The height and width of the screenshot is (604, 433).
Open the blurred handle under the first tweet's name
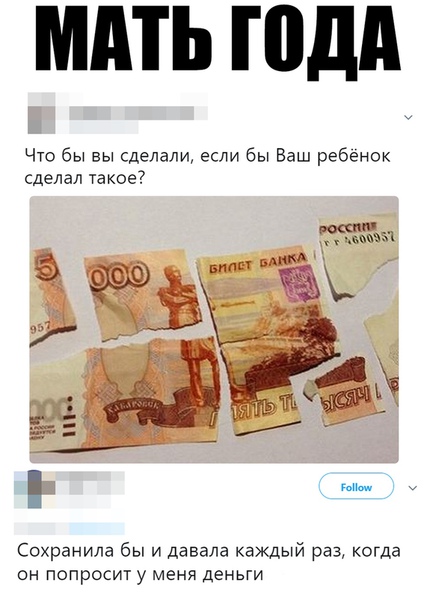click(x=104, y=127)
